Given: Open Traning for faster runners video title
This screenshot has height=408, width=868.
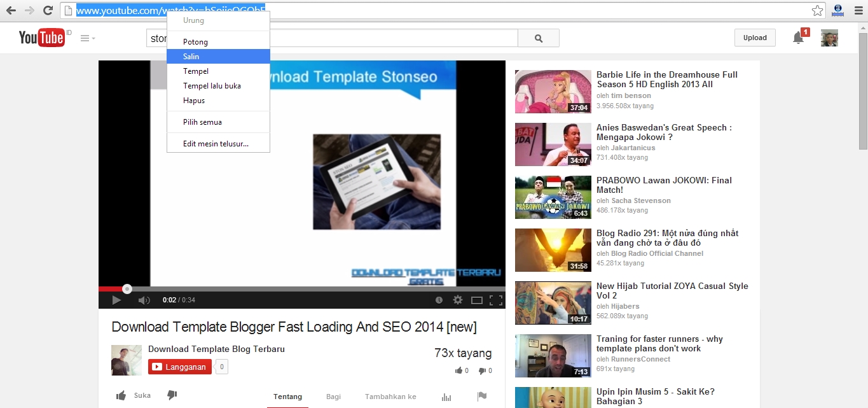Looking at the screenshot, I should pos(659,344).
